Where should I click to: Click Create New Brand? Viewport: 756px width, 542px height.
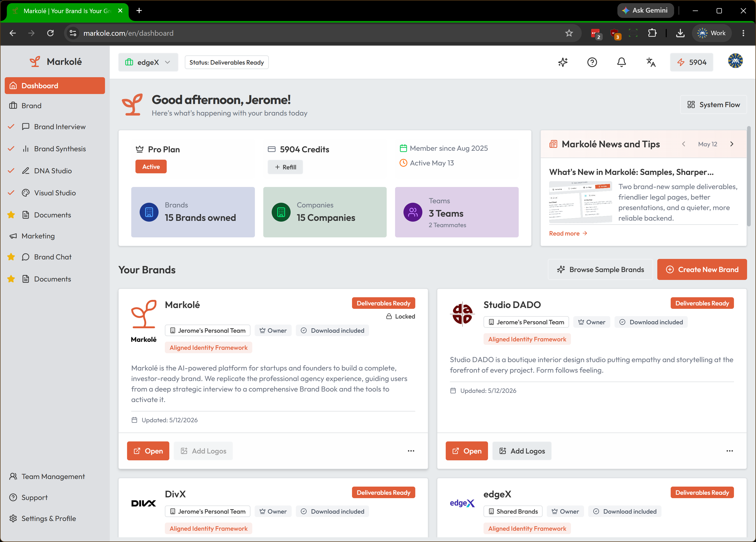click(702, 269)
